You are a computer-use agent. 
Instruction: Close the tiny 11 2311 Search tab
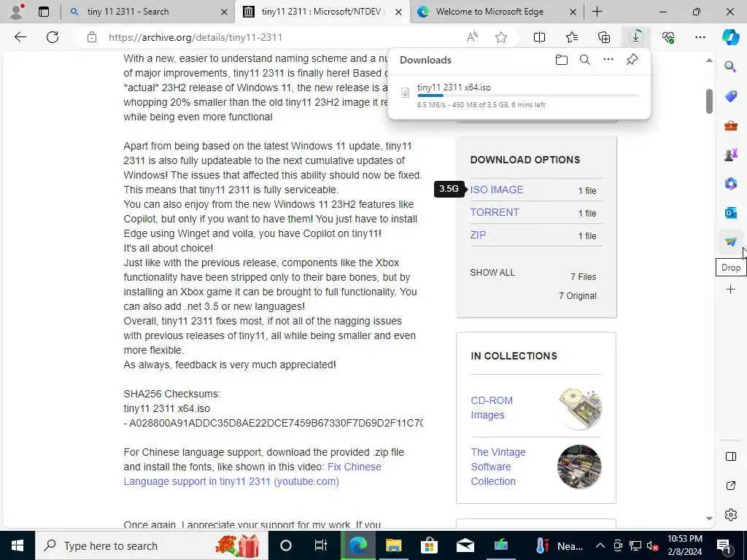(224, 12)
